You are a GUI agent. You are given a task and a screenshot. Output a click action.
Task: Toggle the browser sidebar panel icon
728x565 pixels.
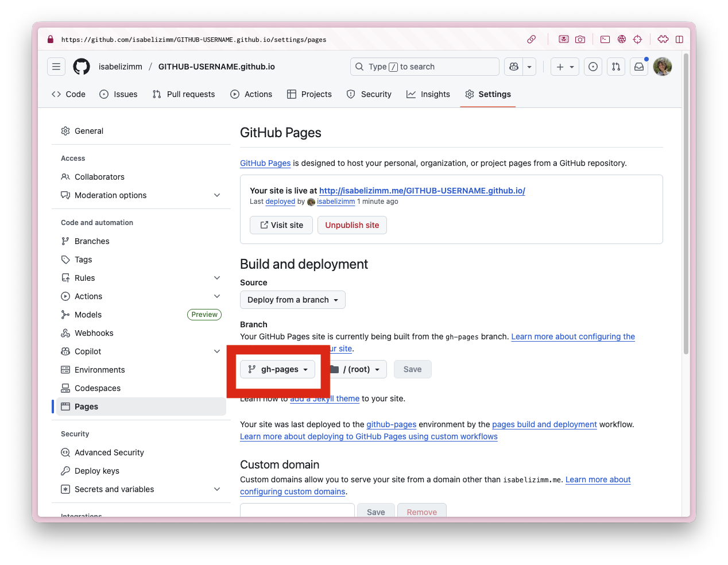click(x=679, y=40)
